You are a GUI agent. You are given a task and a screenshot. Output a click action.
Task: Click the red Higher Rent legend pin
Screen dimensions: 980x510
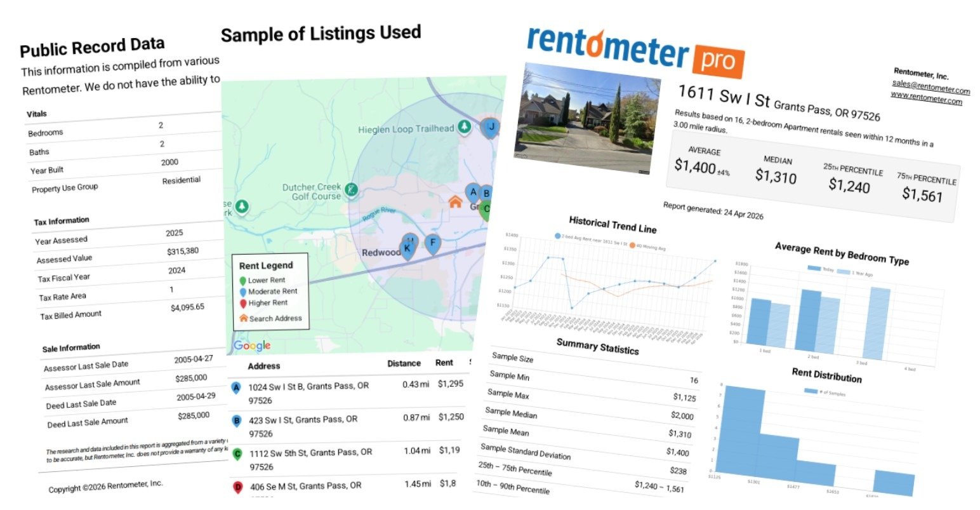[243, 304]
